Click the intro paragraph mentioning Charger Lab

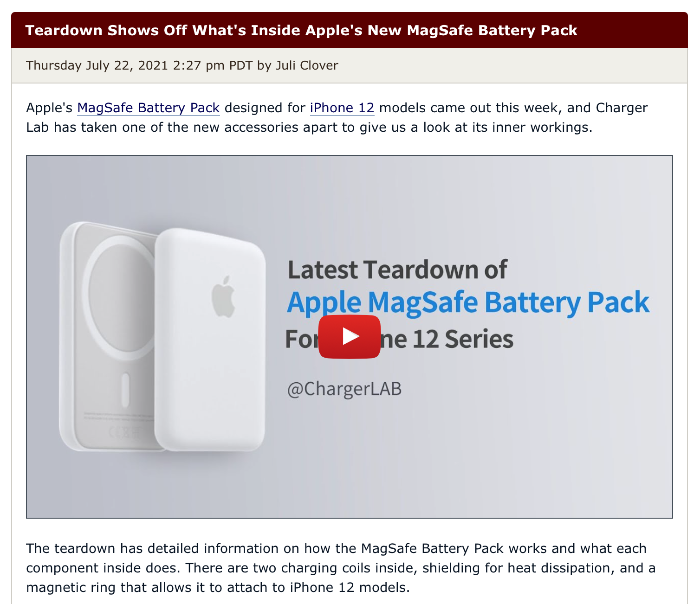tap(337, 117)
